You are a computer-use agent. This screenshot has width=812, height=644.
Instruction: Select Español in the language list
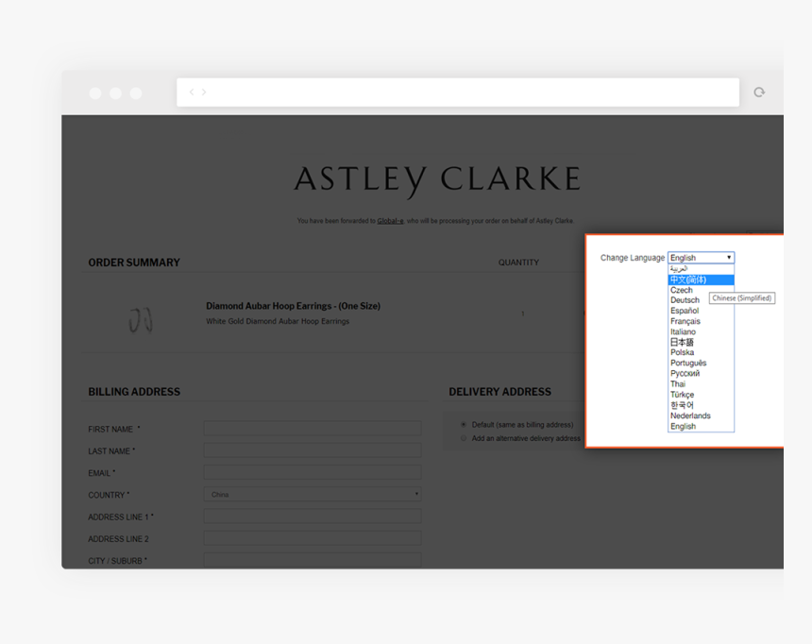pyautogui.click(x=685, y=311)
